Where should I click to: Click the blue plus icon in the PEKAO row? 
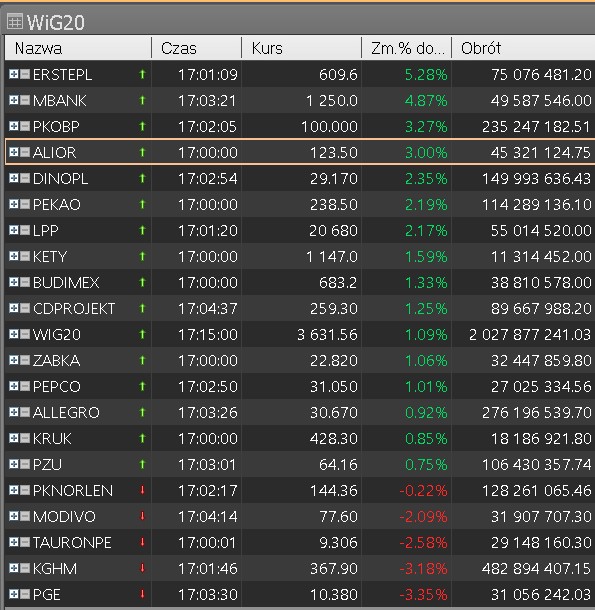(14, 204)
